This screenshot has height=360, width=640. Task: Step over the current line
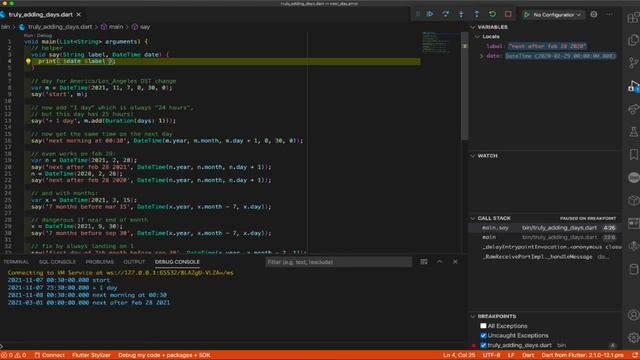[446, 14]
